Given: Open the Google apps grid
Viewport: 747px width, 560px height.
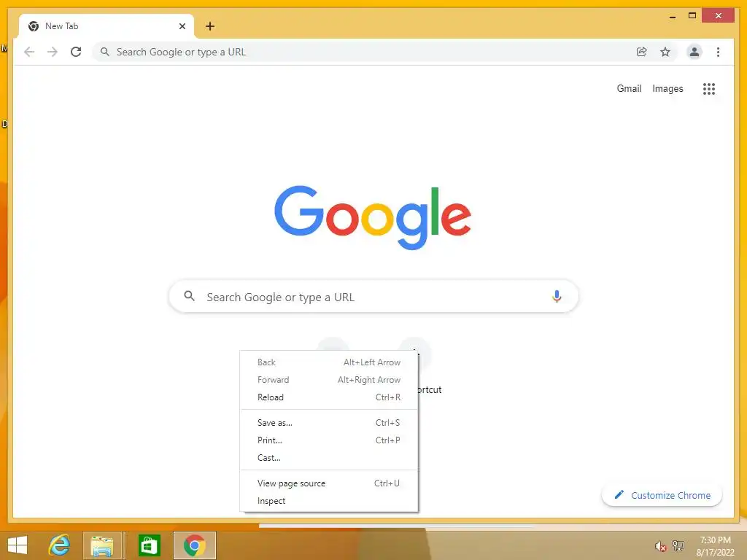Looking at the screenshot, I should 709,88.
